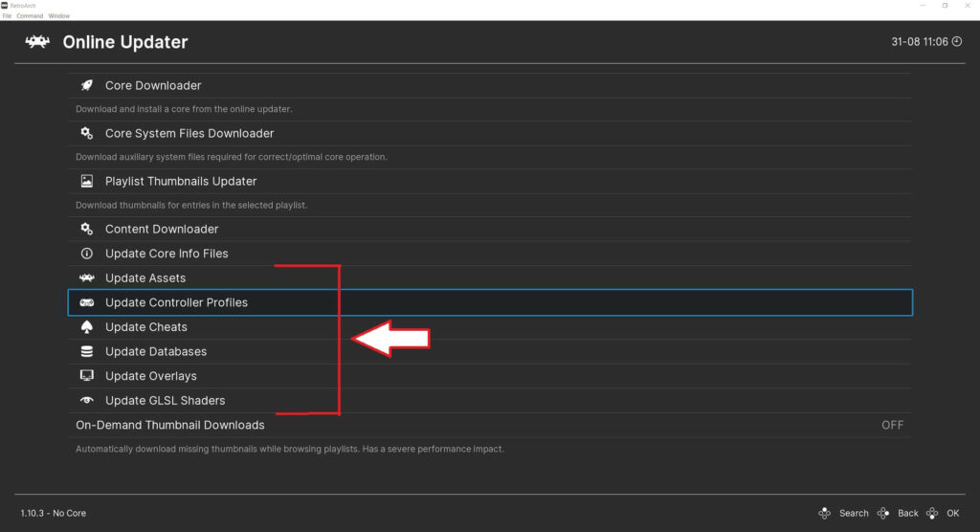Open the File menu

[x=7, y=15]
